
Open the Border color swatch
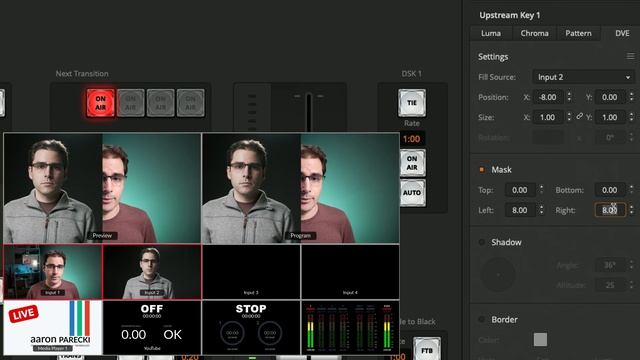[540, 340]
